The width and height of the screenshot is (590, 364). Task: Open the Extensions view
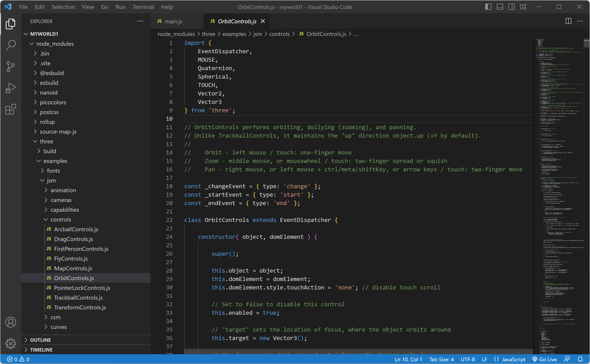(10, 110)
